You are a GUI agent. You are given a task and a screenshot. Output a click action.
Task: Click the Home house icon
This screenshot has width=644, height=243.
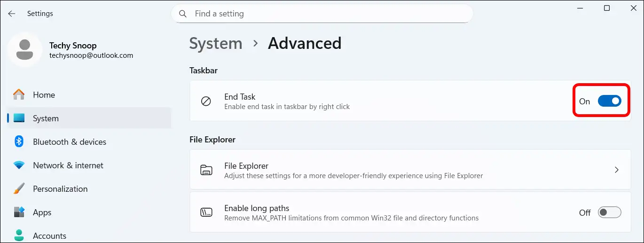click(x=19, y=94)
